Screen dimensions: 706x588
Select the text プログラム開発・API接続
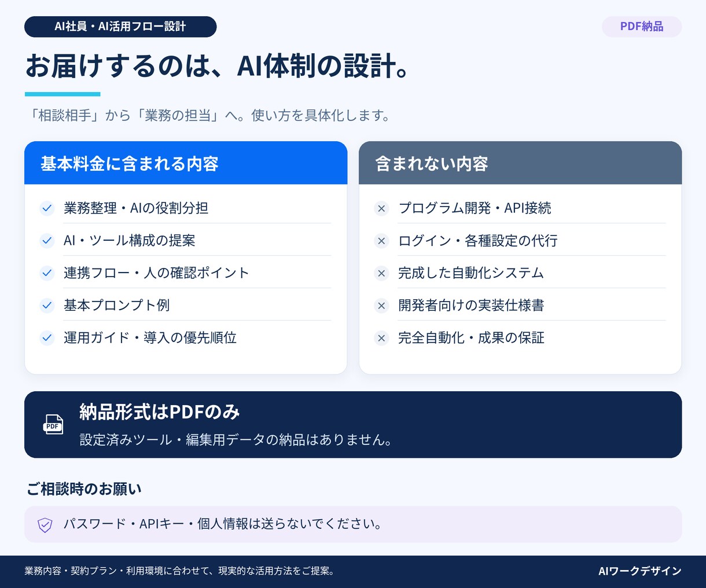(x=475, y=208)
